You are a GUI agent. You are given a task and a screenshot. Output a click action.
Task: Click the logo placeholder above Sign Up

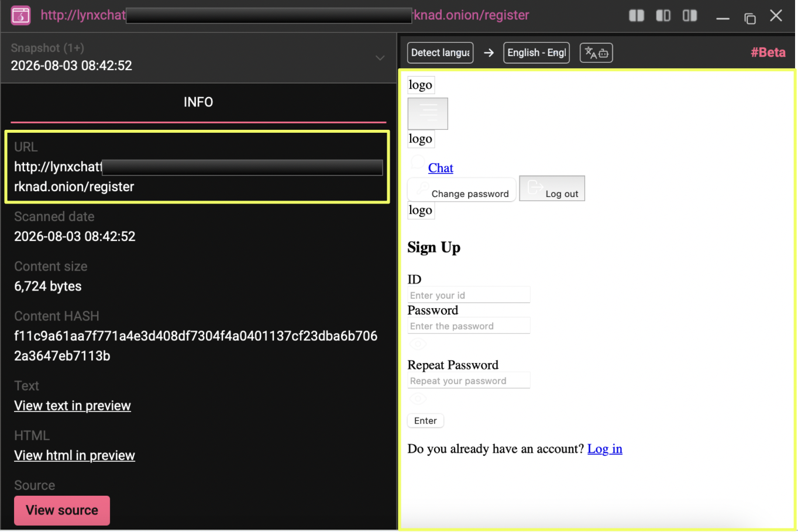tap(421, 210)
